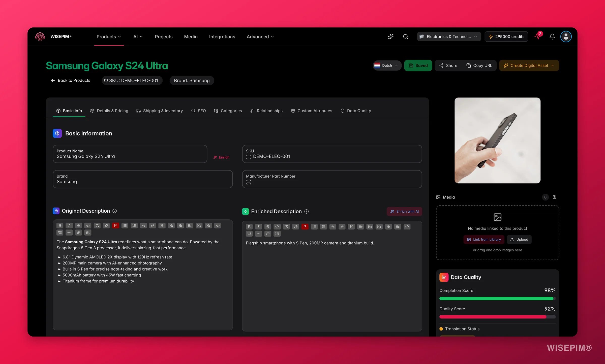This screenshot has height=364, width=605.
Task: Toggle strikethrough in Original Description toolbar
Action: (78, 225)
